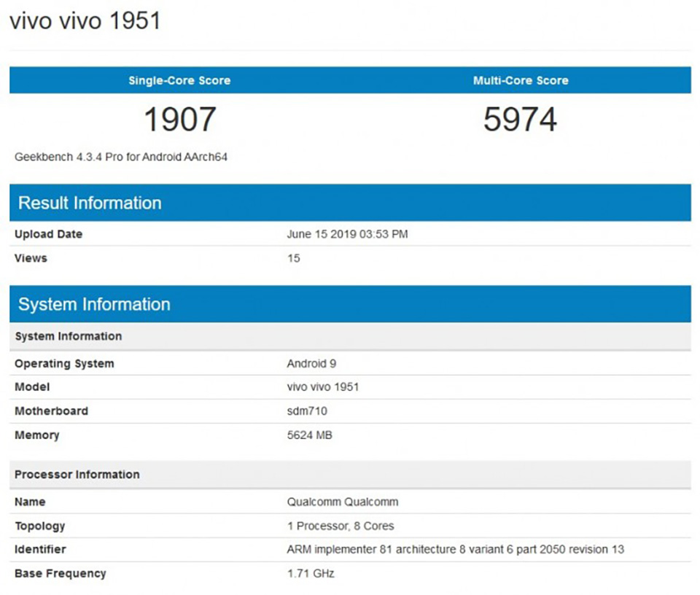Click the Base Frequency value 1.71 GHz
Image resolution: width=700 pixels, height=595 pixels.
pos(311,574)
